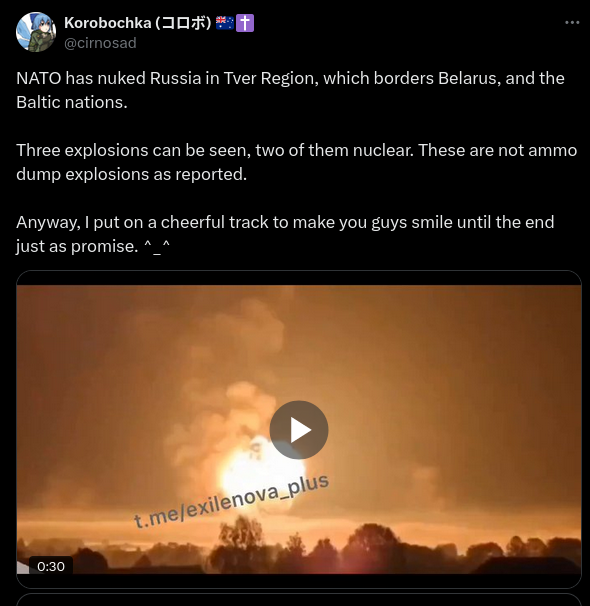Click the "Anyway, I put on" paragraph

click(x=285, y=234)
